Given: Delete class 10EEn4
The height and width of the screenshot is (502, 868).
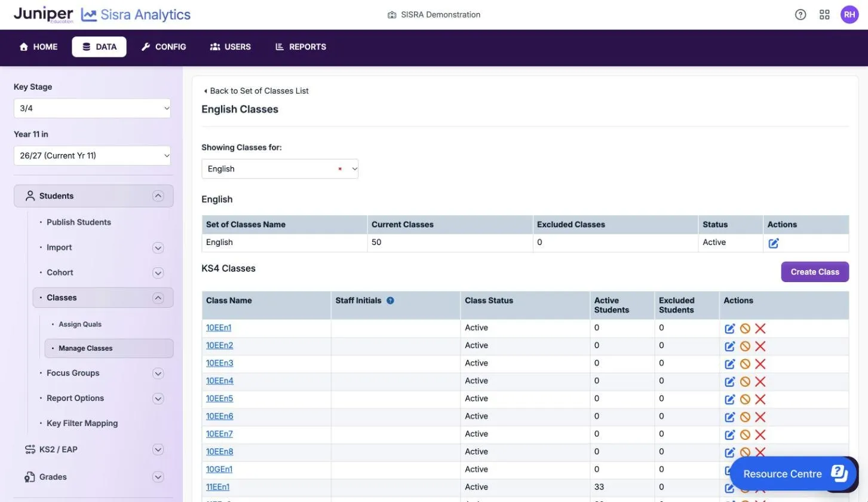Looking at the screenshot, I should (760, 381).
